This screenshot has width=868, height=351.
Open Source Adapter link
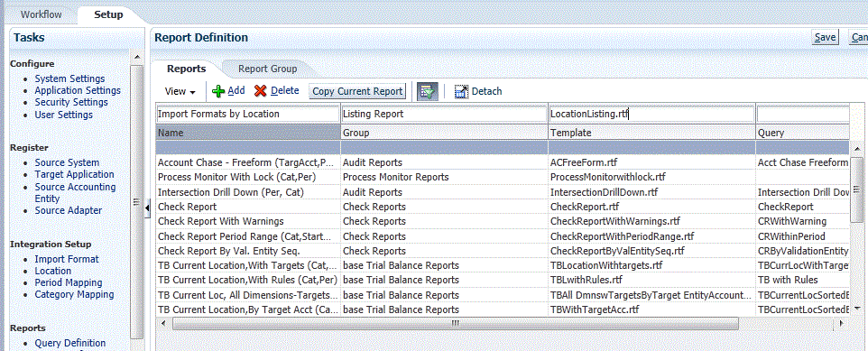pos(69,210)
